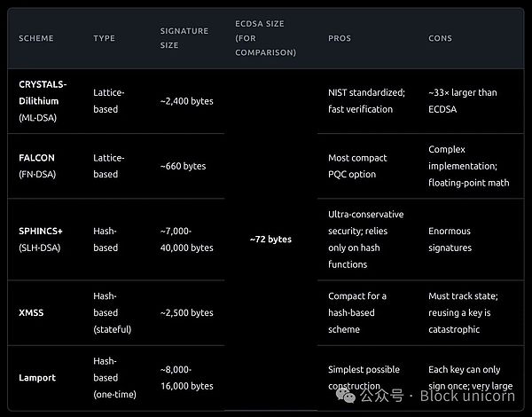The image size is (532, 417).
Task: Click the 'Most compact PQC option' cell
Action: click(357, 166)
